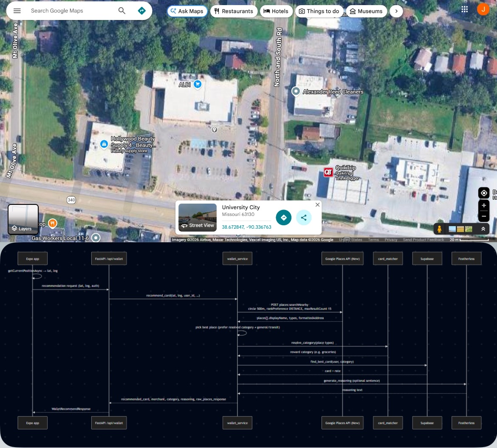
Task: Click coordinates 38.672847, -90.336763 link
Action: pyautogui.click(x=247, y=227)
